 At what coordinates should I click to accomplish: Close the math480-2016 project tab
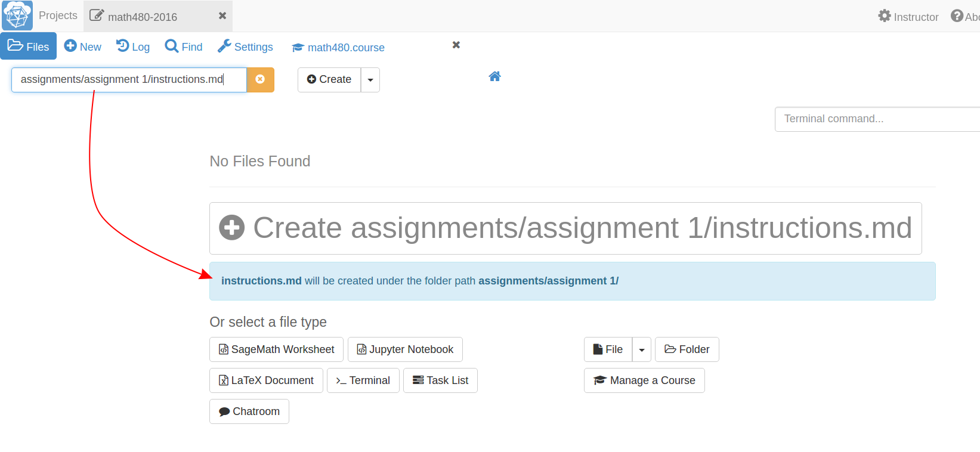tap(222, 16)
